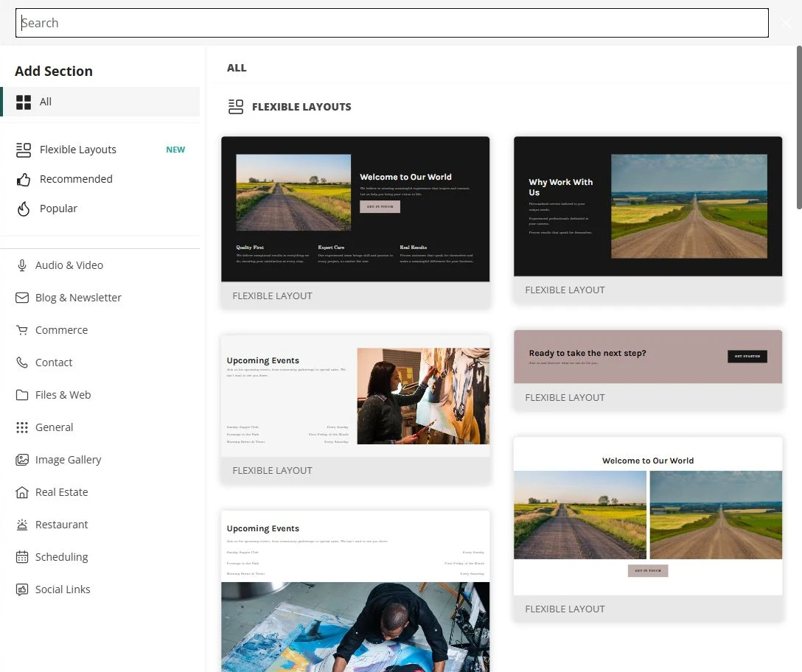Click the Audio & Video microphone icon

pos(22,265)
